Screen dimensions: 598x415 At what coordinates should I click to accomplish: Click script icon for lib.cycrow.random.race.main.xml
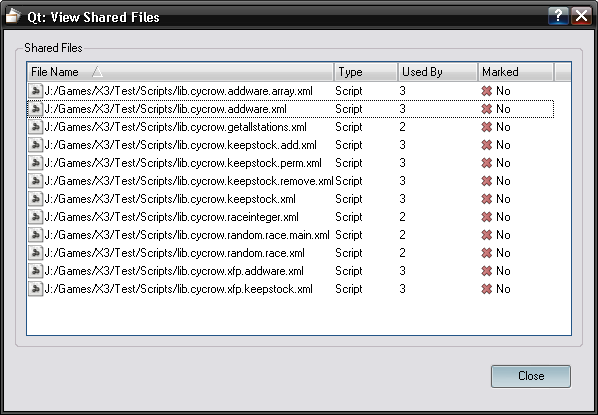[36, 235]
